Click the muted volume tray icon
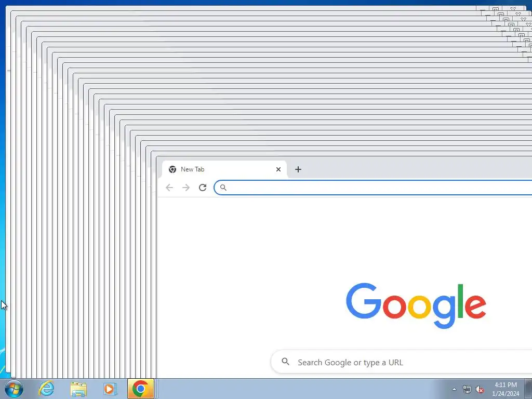 [480, 389]
